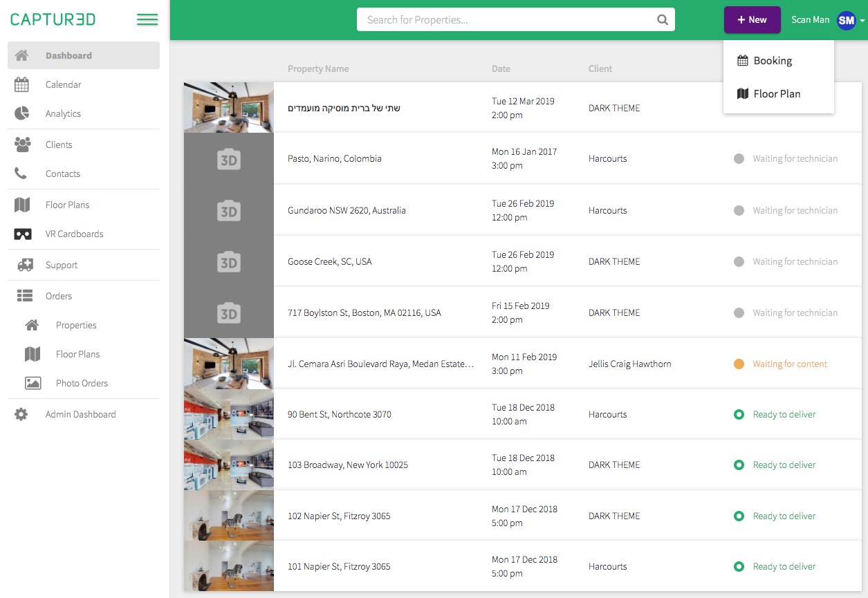This screenshot has height=598, width=868.
Task: Click the Tue 12 Mar 2019 date cell
Action: coord(524,108)
